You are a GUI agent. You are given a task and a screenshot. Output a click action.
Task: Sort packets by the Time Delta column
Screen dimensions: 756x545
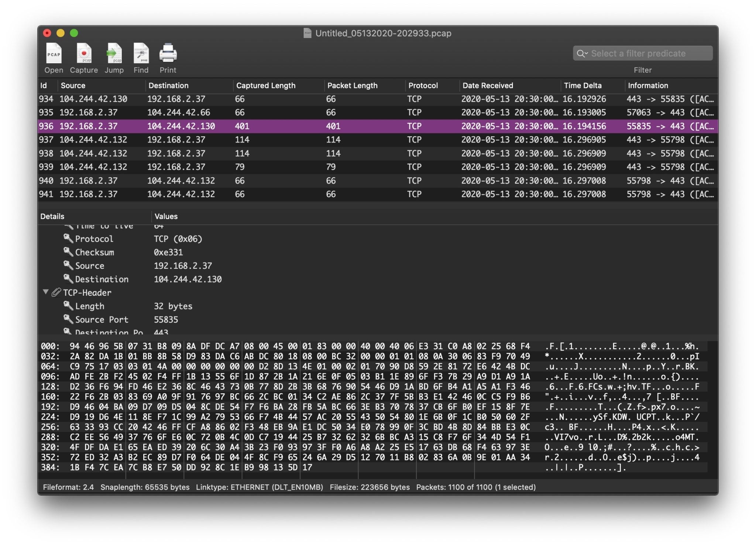point(583,85)
